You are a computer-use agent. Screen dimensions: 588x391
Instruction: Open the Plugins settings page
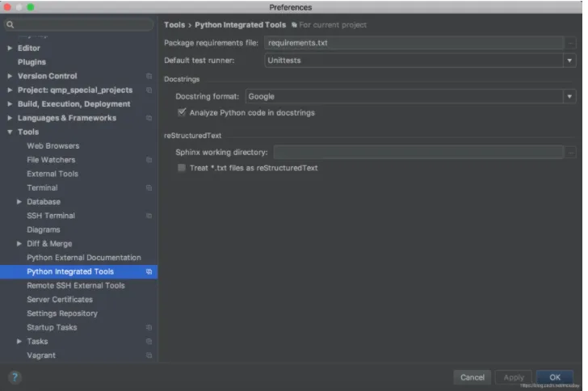[x=31, y=62]
